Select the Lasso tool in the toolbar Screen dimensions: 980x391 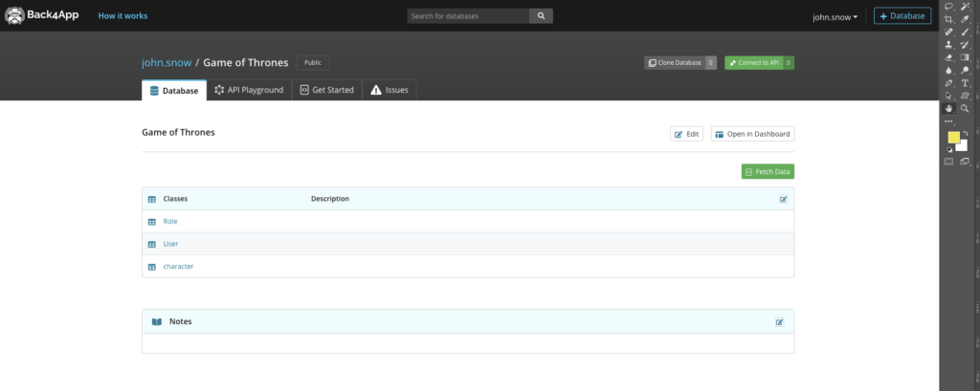coord(948,7)
